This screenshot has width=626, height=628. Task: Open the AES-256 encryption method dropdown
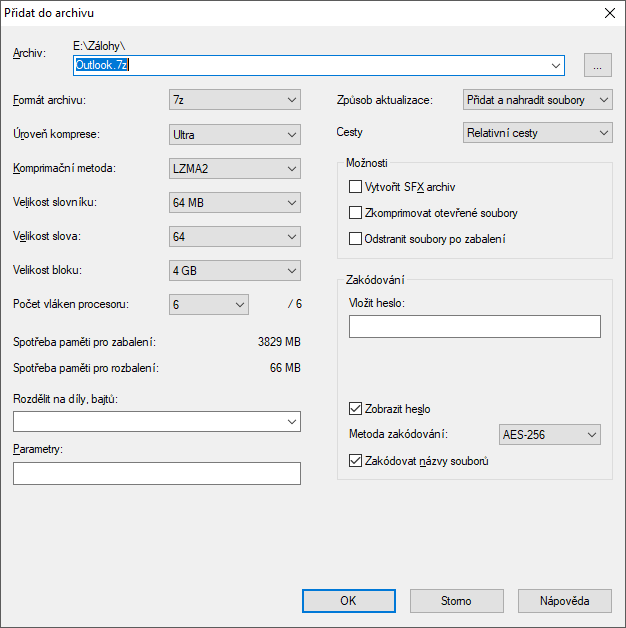(549, 434)
